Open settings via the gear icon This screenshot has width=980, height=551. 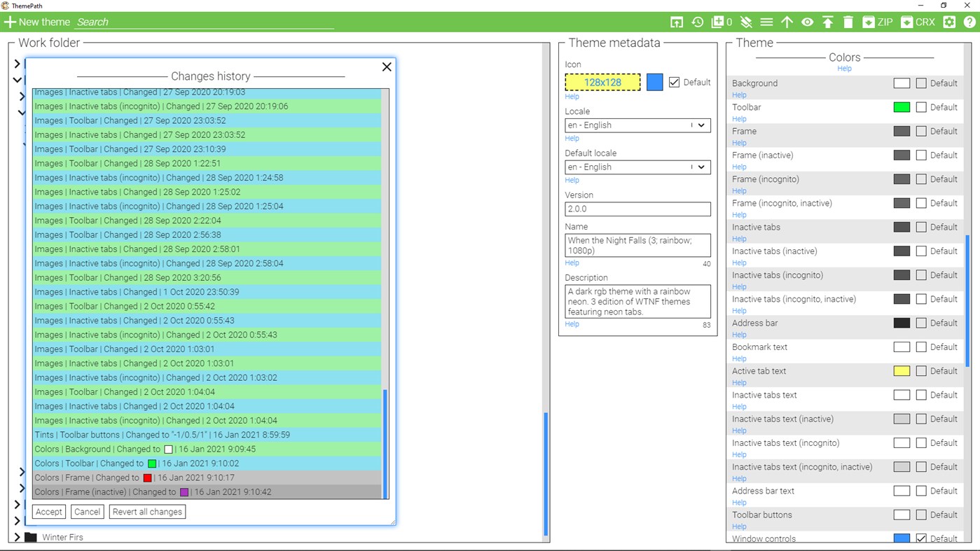click(949, 22)
